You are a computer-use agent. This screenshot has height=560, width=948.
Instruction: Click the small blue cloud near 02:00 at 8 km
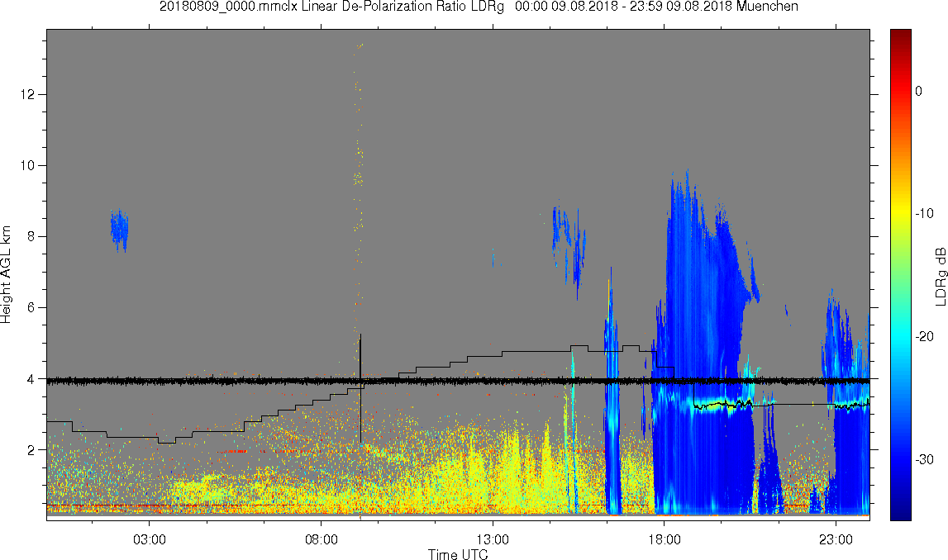tap(119, 230)
